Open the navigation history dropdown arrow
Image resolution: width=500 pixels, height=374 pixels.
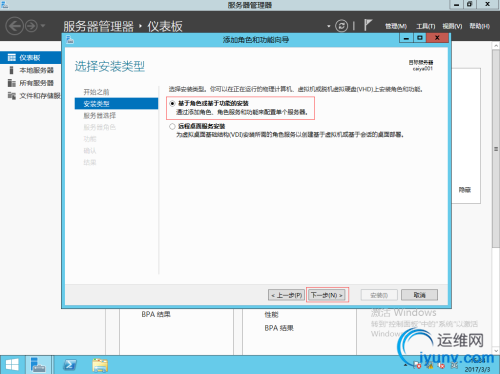point(43,26)
